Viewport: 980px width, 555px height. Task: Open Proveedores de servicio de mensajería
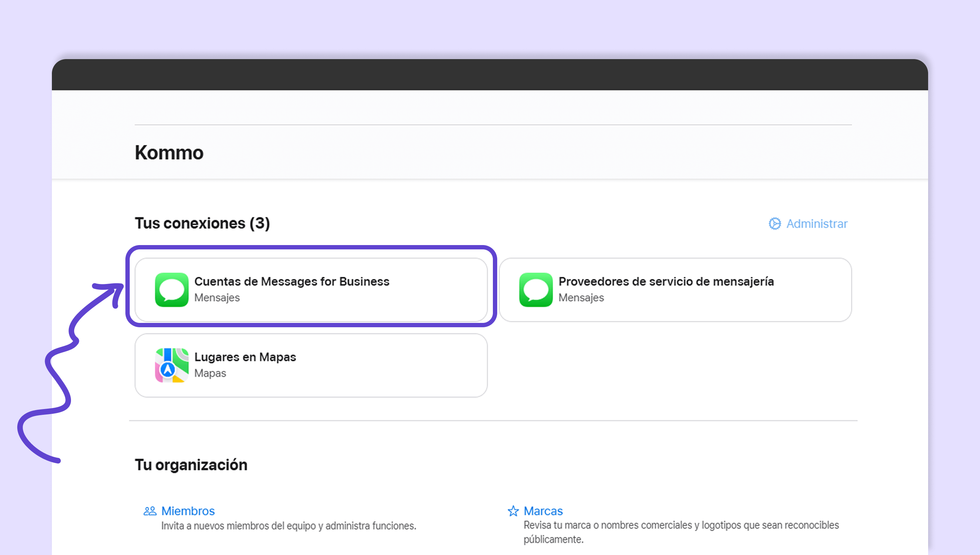[x=666, y=281]
